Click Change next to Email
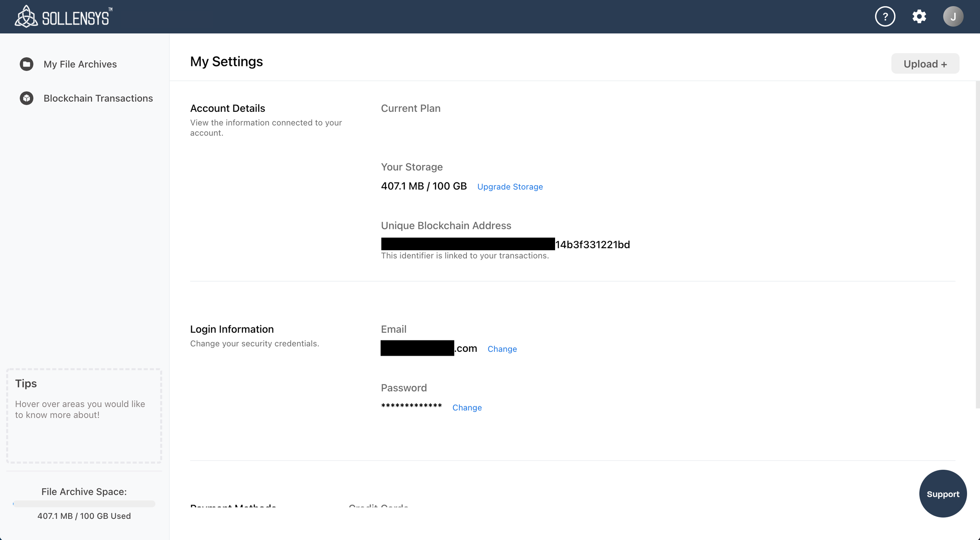The image size is (980, 540). click(x=502, y=349)
